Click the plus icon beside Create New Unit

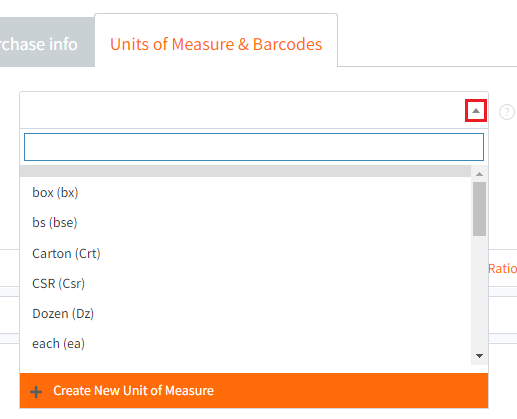(x=36, y=392)
